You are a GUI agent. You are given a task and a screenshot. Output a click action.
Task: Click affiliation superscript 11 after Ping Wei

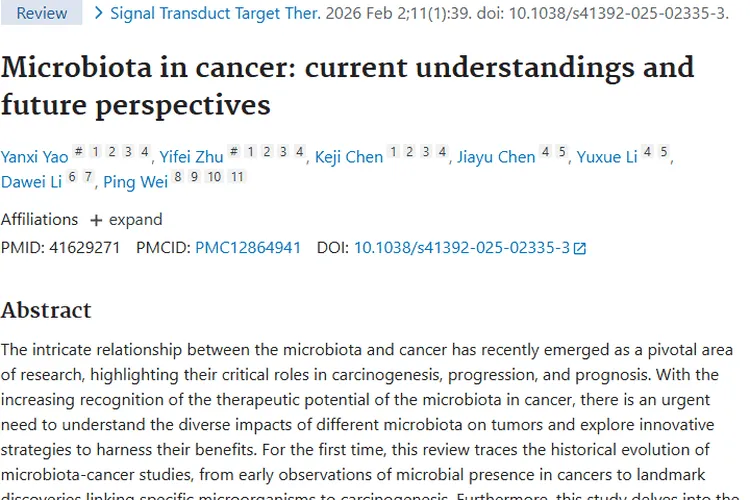237,177
